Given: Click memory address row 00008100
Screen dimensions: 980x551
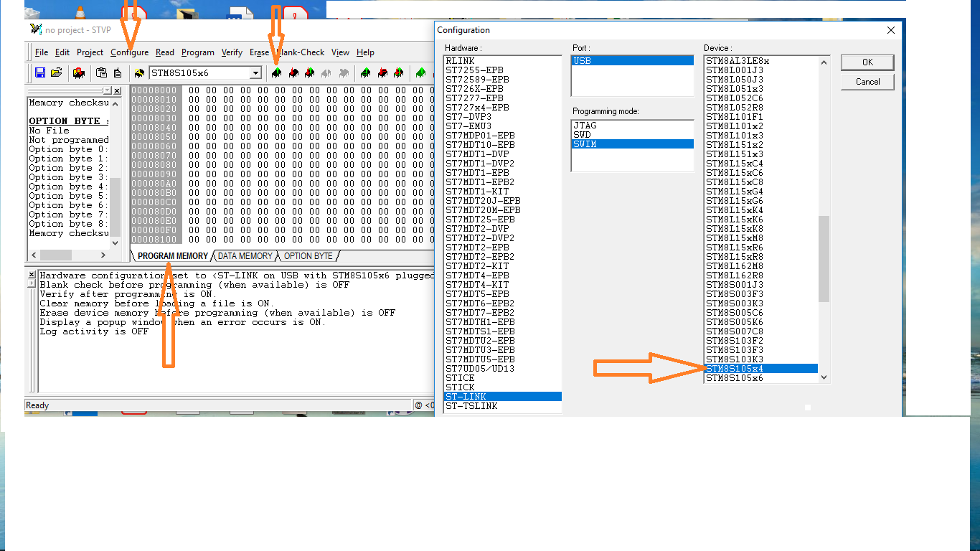Looking at the screenshot, I should point(154,240).
